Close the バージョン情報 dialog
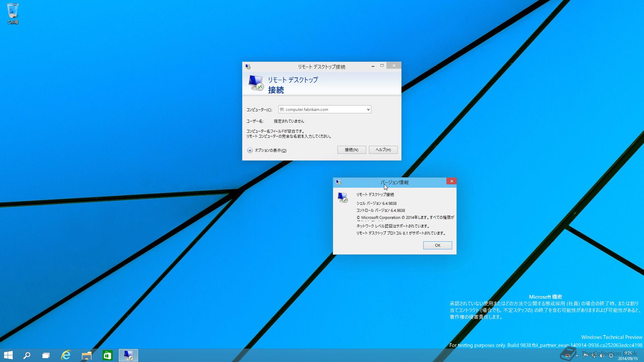The height and width of the screenshot is (362, 644). (451, 181)
